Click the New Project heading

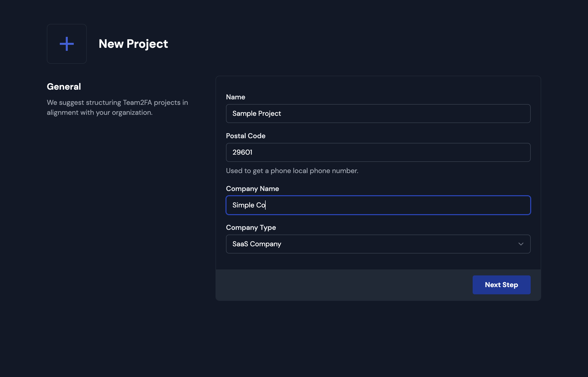click(133, 44)
